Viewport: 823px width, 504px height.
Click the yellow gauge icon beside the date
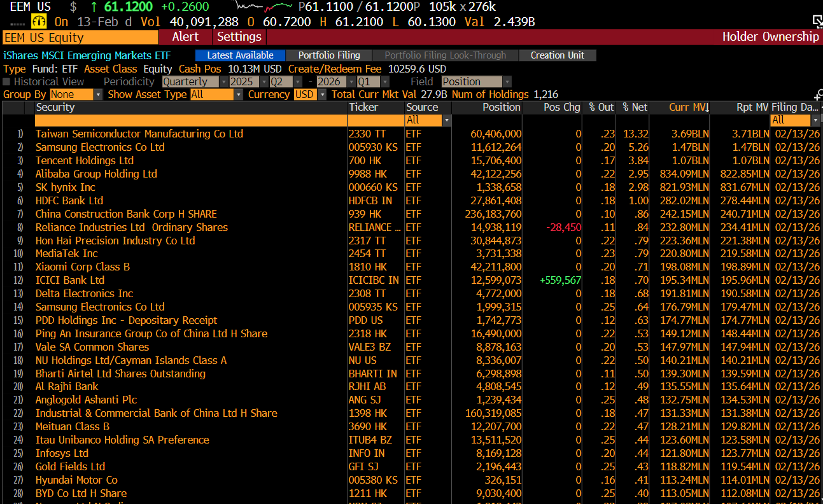pyautogui.click(x=39, y=22)
